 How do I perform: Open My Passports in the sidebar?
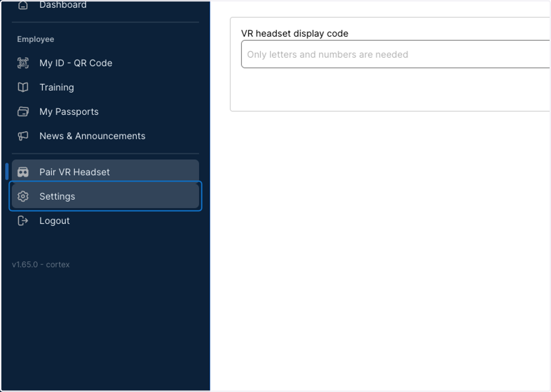point(106,112)
